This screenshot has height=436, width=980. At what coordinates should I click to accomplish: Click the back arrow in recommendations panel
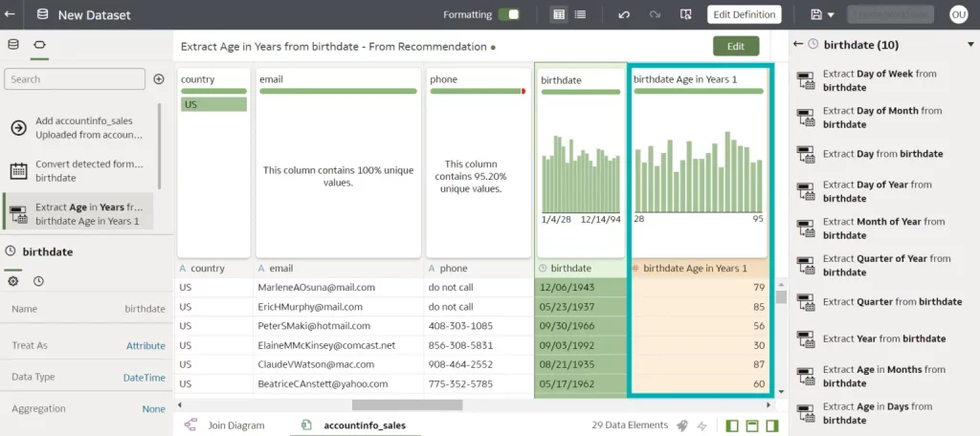[797, 44]
